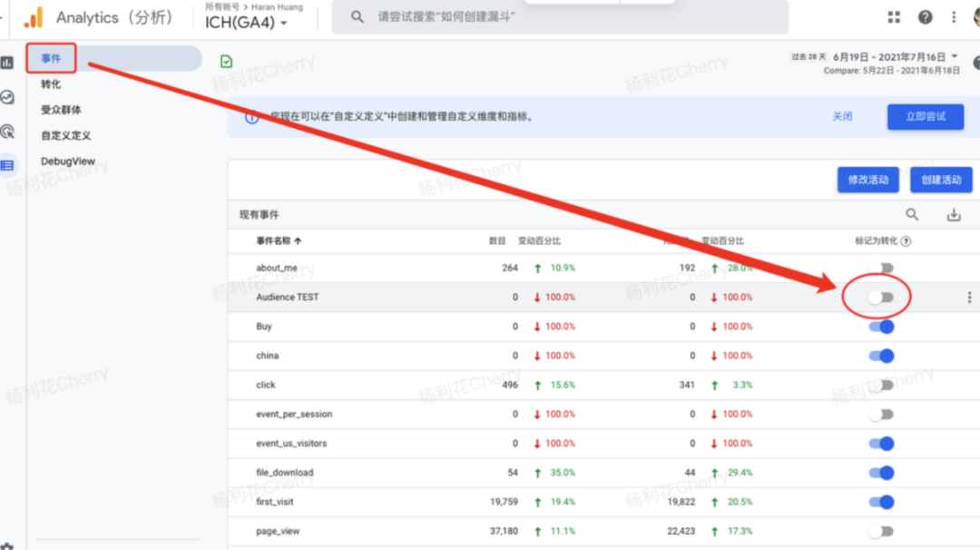Toggle conversion for click event
Image resolution: width=980 pixels, height=550 pixels.
click(881, 385)
